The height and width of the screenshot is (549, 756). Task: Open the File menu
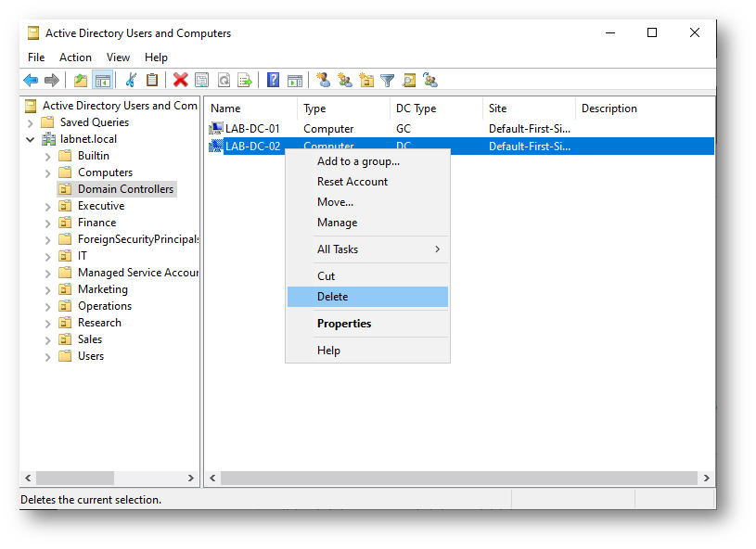36,57
